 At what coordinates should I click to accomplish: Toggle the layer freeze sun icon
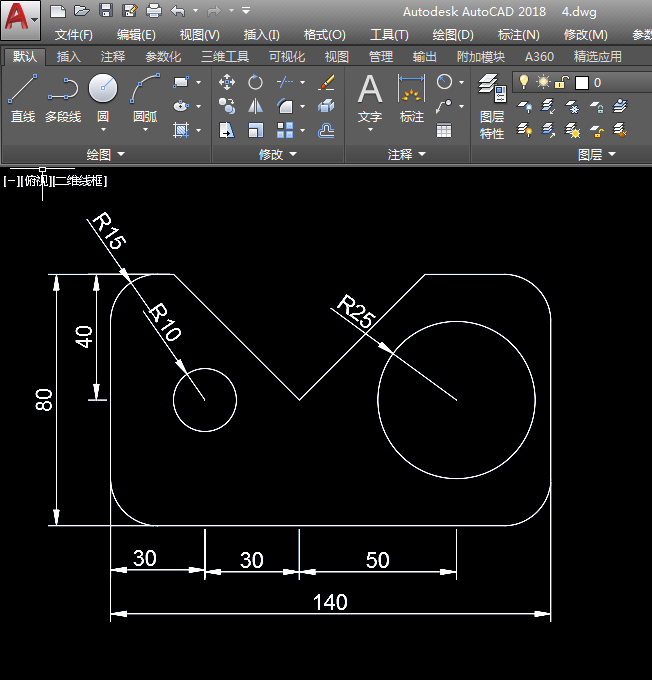coord(543,82)
